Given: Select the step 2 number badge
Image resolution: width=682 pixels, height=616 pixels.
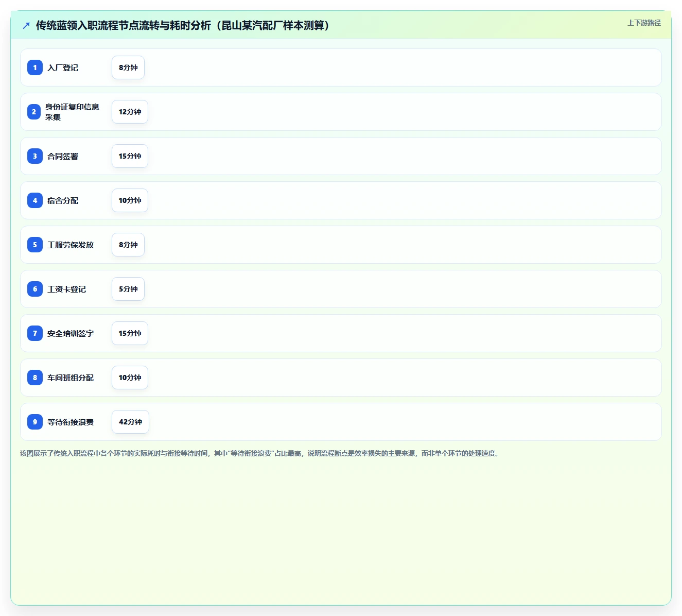Looking at the screenshot, I should click(x=34, y=112).
